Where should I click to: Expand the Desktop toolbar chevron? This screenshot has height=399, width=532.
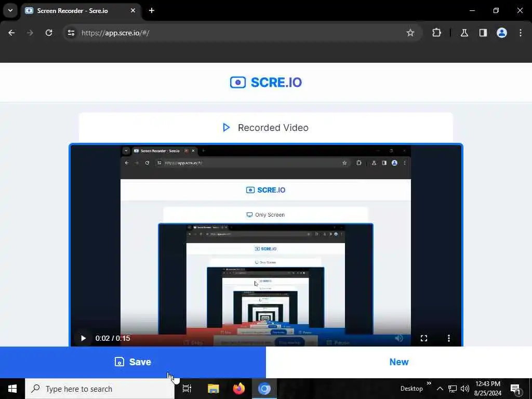point(429,383)
